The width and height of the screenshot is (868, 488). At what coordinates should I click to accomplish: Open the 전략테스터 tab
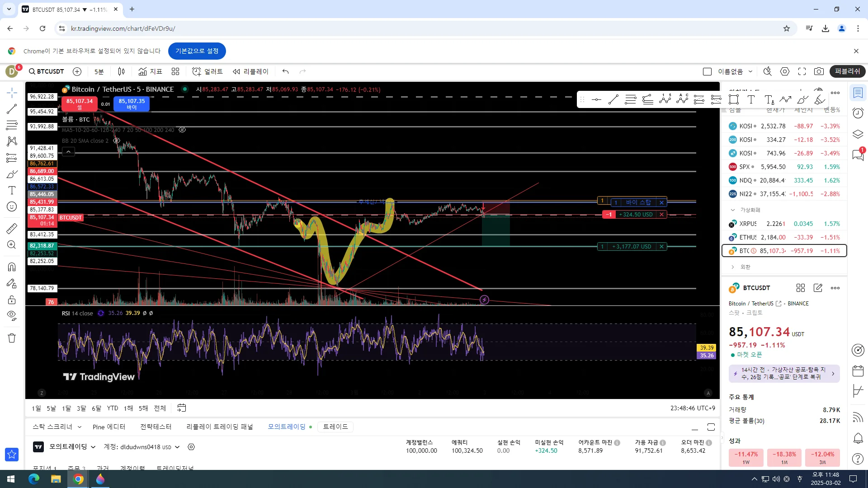coord(156,427)
